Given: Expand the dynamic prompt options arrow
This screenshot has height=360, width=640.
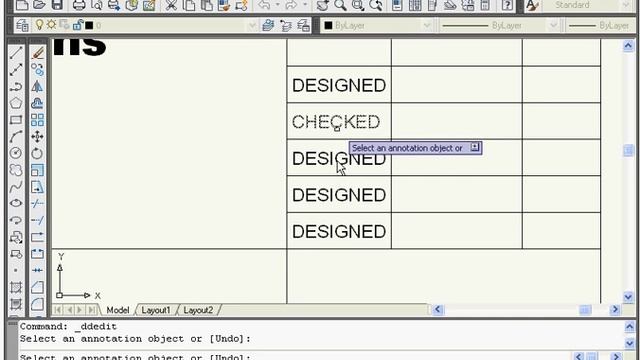Looking at the screenshot, I should point(475,147).
